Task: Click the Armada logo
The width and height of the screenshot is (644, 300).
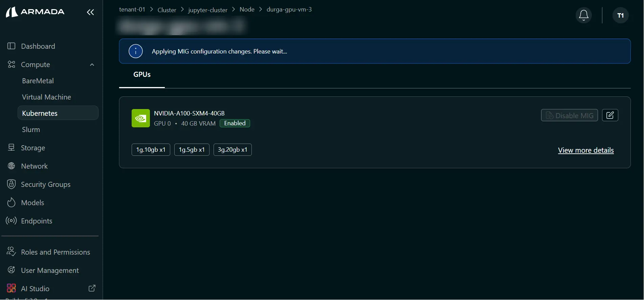Action: pos(35,12)
